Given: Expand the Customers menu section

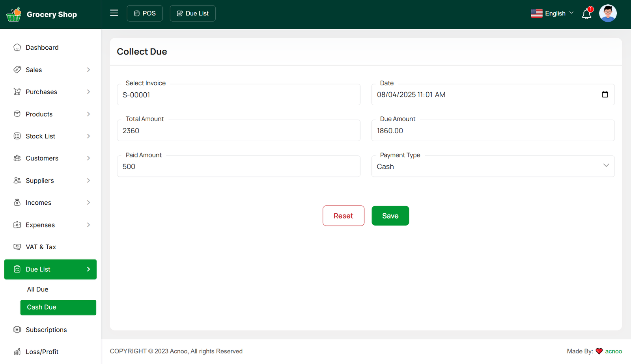Looking at the screenshot, I should [88, 158].
